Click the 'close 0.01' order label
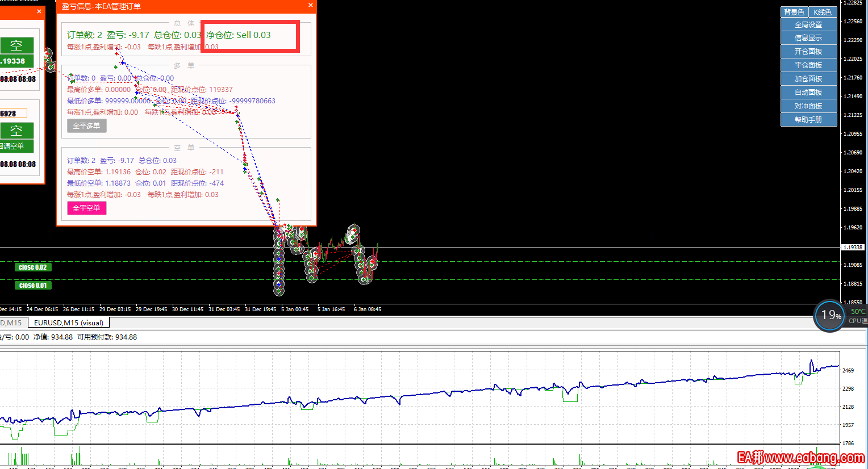This screenshot has height=469, width=868. (x=33, y=286)
